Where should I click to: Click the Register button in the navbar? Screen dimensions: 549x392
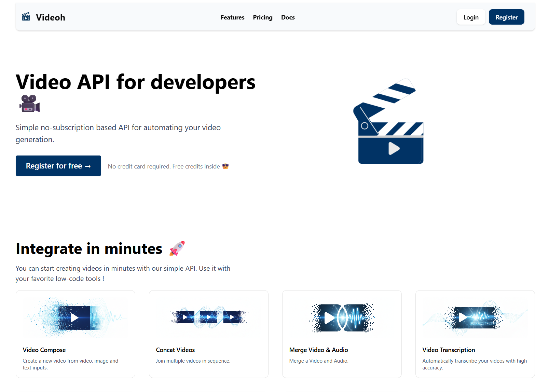click(x=506, y=17)
